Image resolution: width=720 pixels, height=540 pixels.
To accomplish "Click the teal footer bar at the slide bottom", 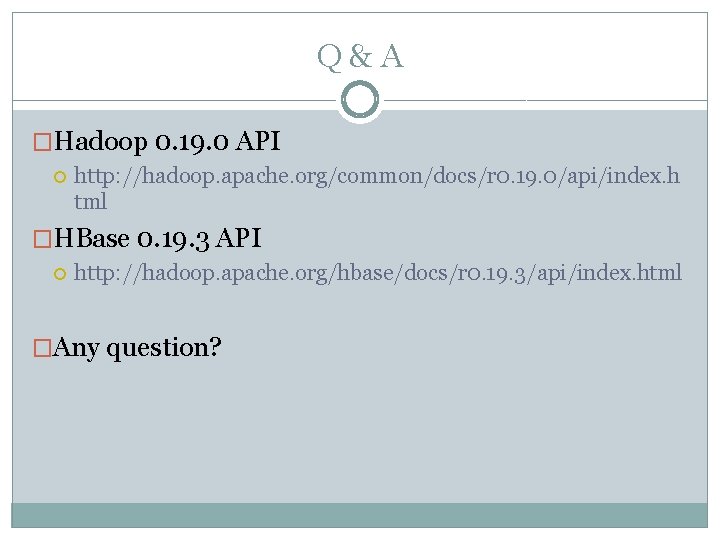I will coord(360,514).
